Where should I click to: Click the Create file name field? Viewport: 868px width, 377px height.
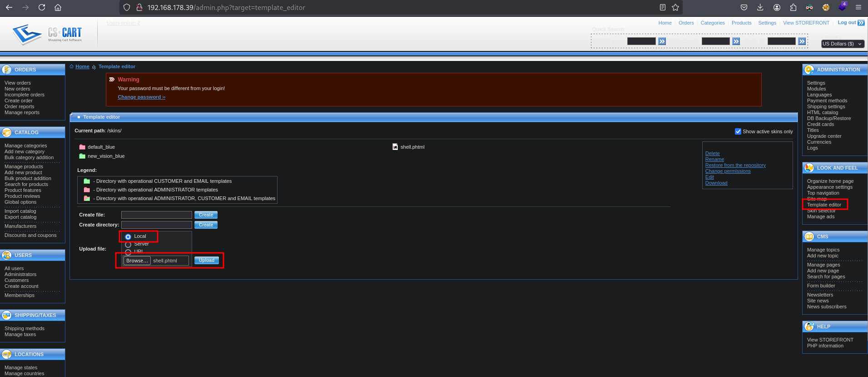(157, 215)
